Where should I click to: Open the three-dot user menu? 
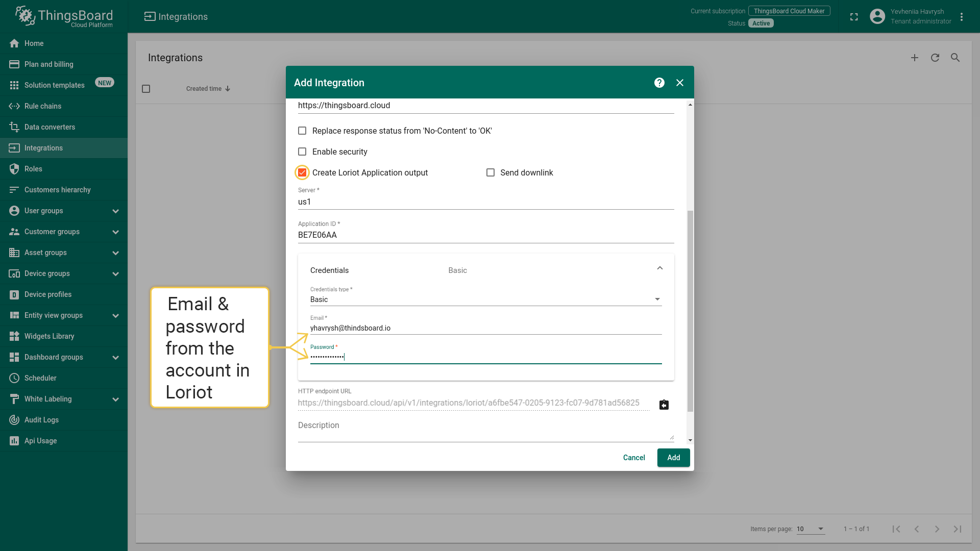coord(962,17)
